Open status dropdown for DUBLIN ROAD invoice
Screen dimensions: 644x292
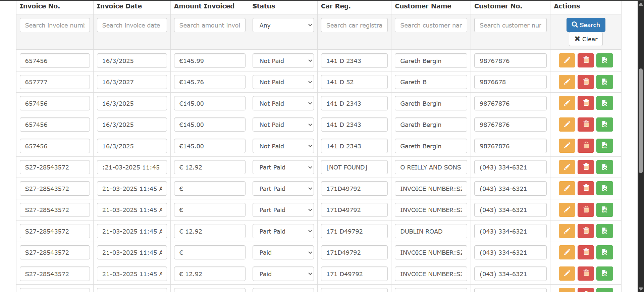point(283,231)
